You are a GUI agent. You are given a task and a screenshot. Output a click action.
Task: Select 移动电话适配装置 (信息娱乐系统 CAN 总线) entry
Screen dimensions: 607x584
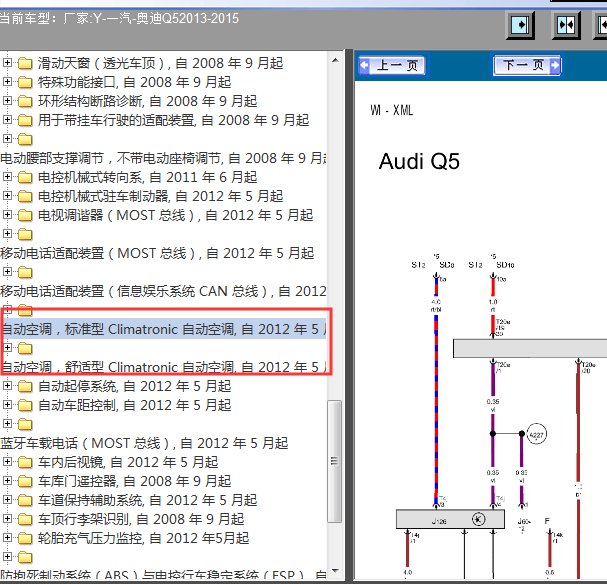[163, 291]
